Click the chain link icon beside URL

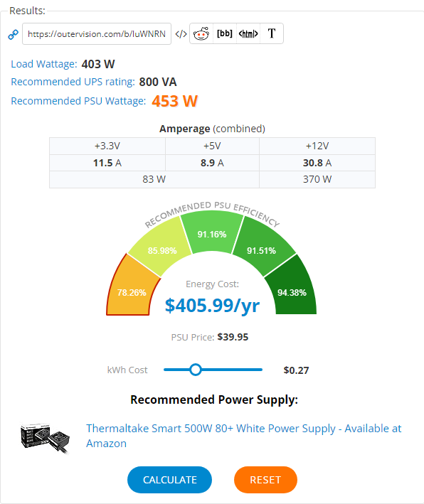[14, 34]
